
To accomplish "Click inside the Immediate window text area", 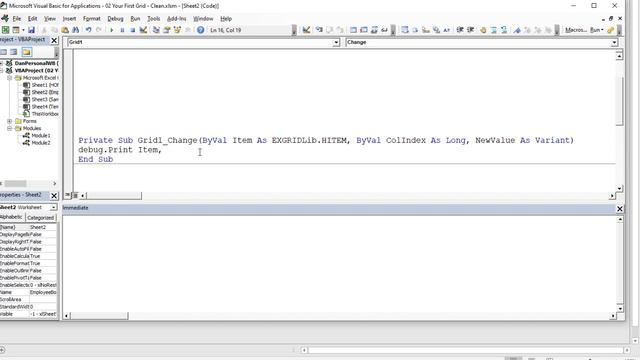I will point(339,264).
